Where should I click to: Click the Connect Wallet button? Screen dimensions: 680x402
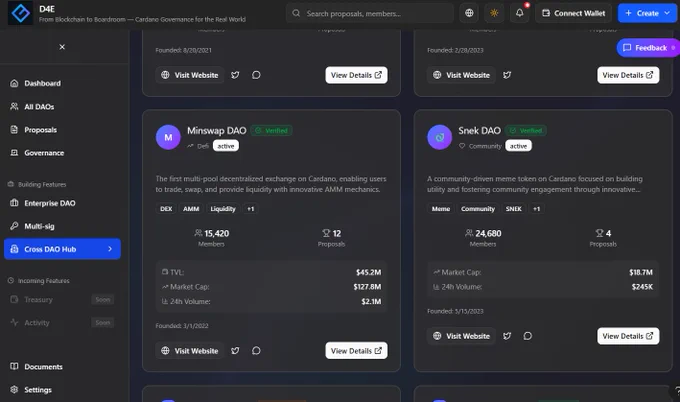(x=573, y=13)
